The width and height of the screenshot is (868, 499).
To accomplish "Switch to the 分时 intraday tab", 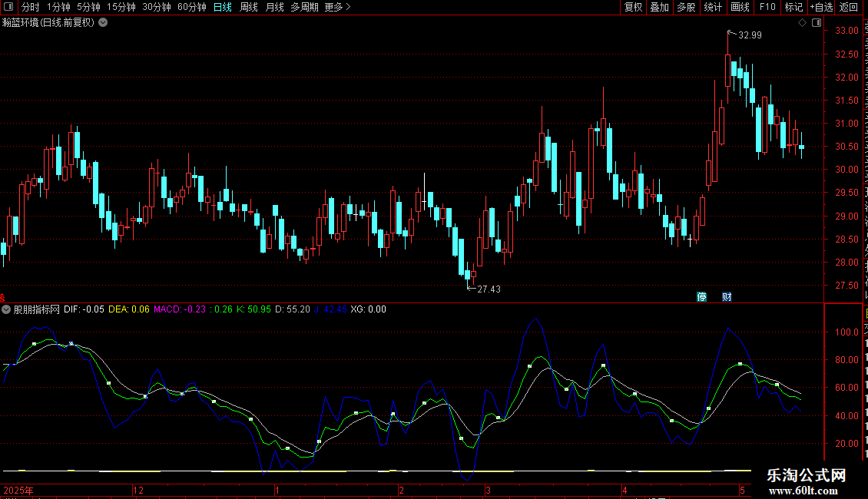I will [31, 7].
